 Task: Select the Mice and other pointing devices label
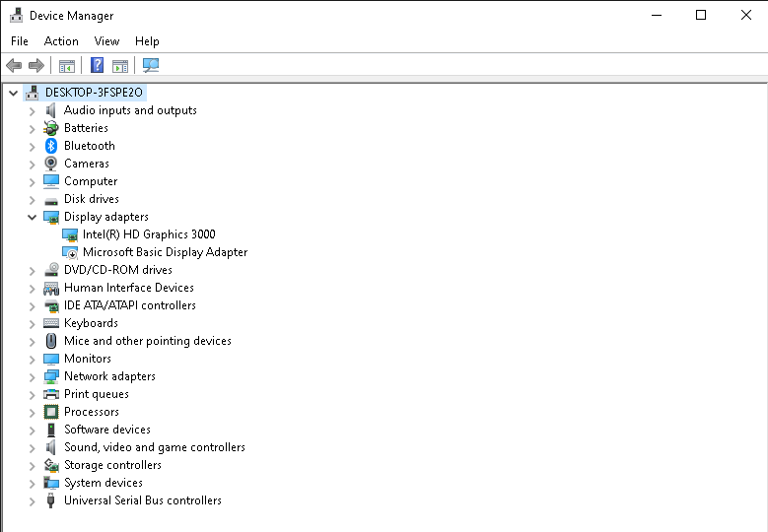148,341
